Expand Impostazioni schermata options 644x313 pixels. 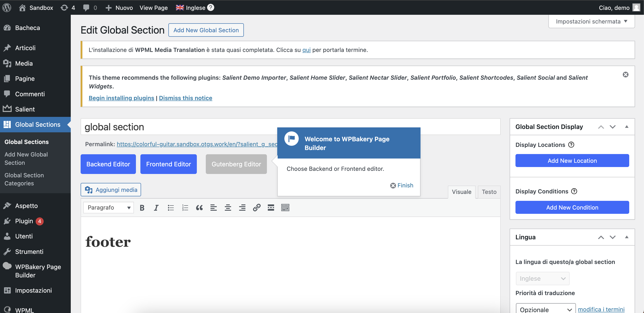[x=592, y=21]
